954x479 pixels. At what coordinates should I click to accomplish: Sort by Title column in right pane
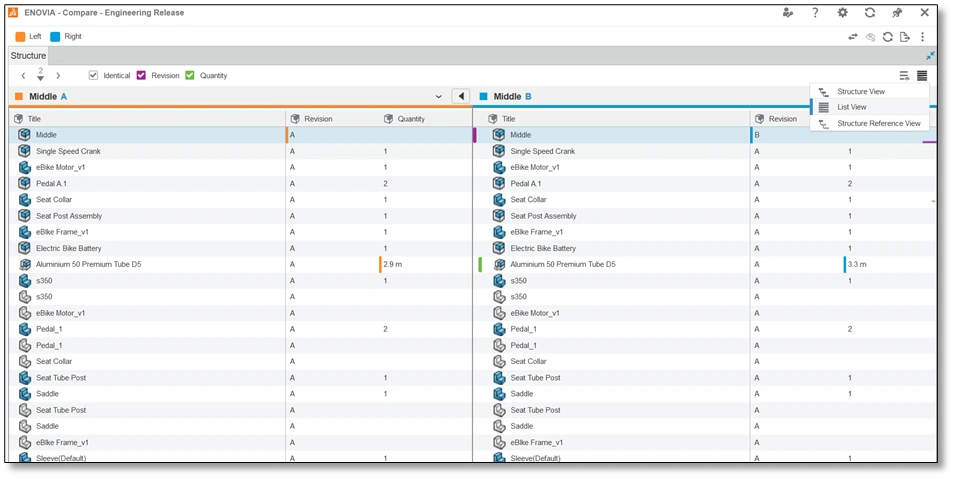point(509,119)
